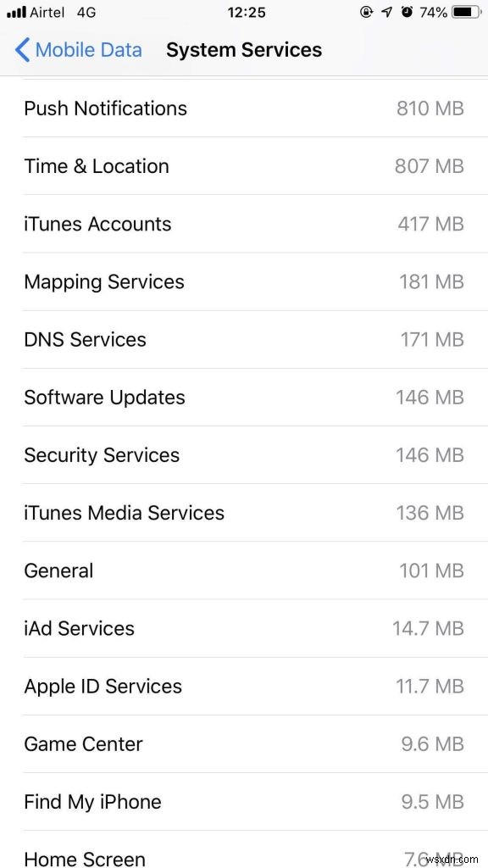Click the portrait orientation lock icon
The width and height of the screenshot is (488, 868).
click(x=368, y=12)
